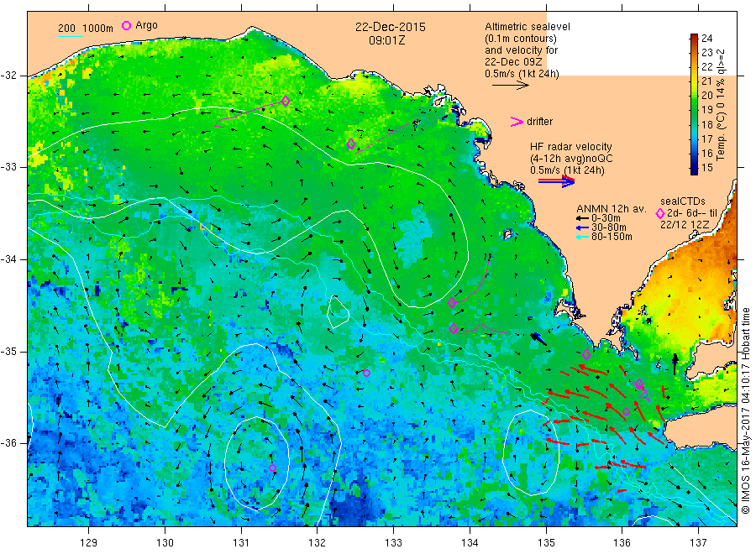This screenshot has width=756, height=554.
Task: Click the Argo legend circle marker
Action: tap(126, 25)
